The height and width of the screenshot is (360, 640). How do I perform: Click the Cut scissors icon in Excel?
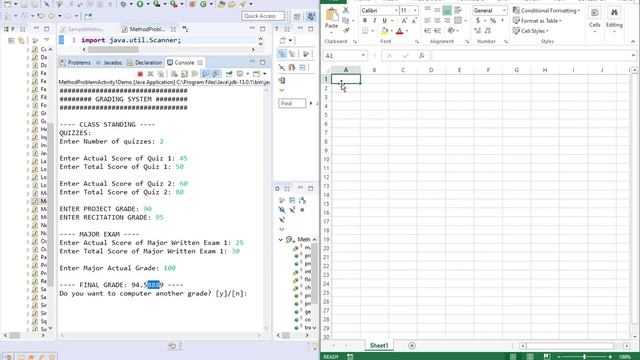pyautogui.click(x=346, y=10)
